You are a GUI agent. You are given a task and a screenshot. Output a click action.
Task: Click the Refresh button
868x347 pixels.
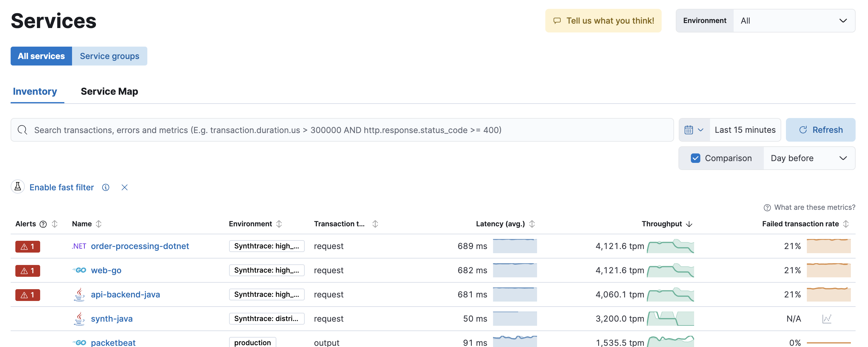(820, 130)
